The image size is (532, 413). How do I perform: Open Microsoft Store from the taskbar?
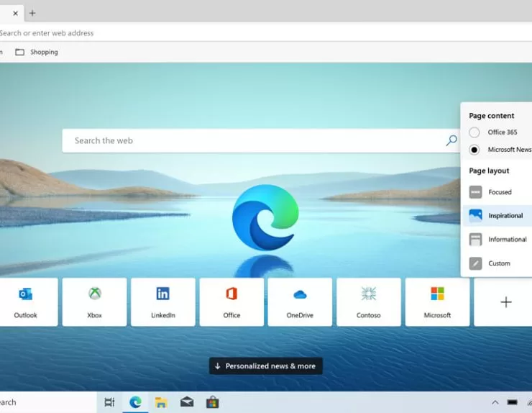212,402
